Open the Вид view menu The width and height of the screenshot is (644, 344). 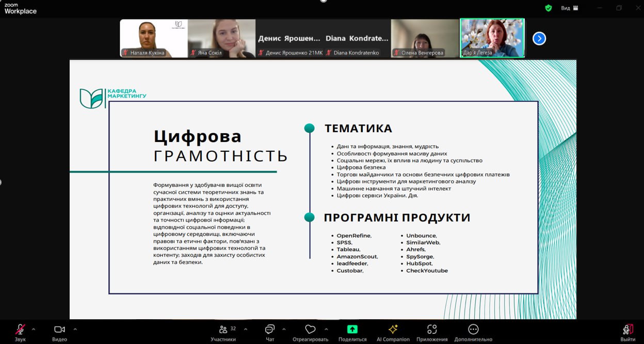pyautogui.click(x=569, y=8)
